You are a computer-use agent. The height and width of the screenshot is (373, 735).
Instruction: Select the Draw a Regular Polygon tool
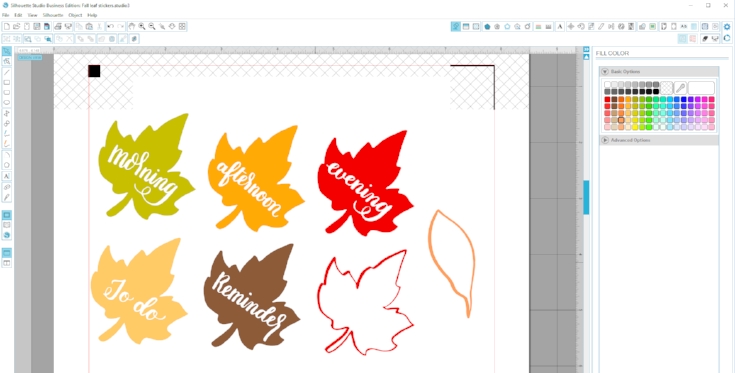coord(7,165)
